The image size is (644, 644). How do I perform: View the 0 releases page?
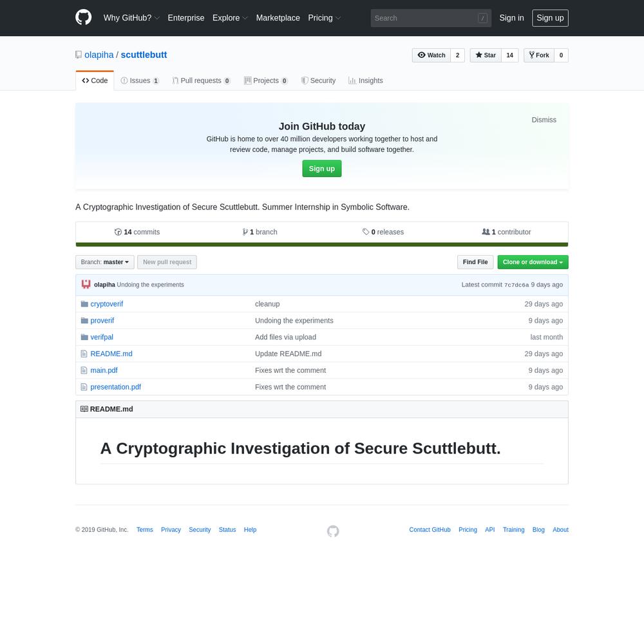[x=383, y=232]
